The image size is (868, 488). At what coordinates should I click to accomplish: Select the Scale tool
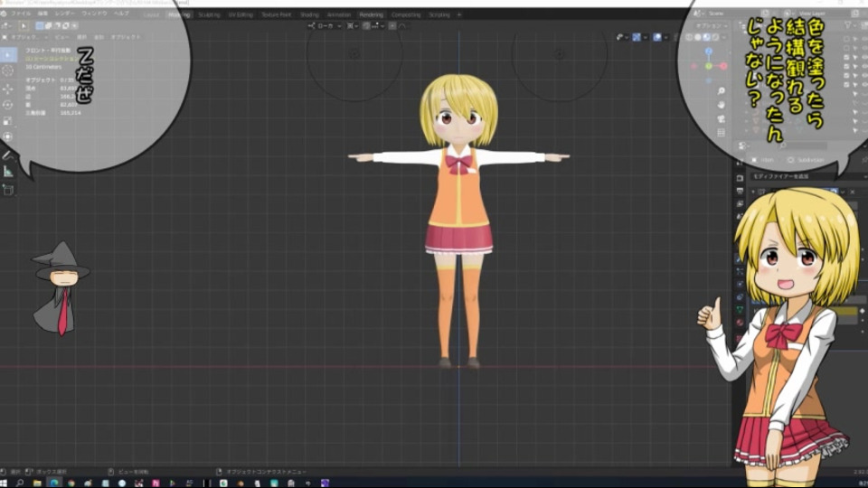coord(8,120)
